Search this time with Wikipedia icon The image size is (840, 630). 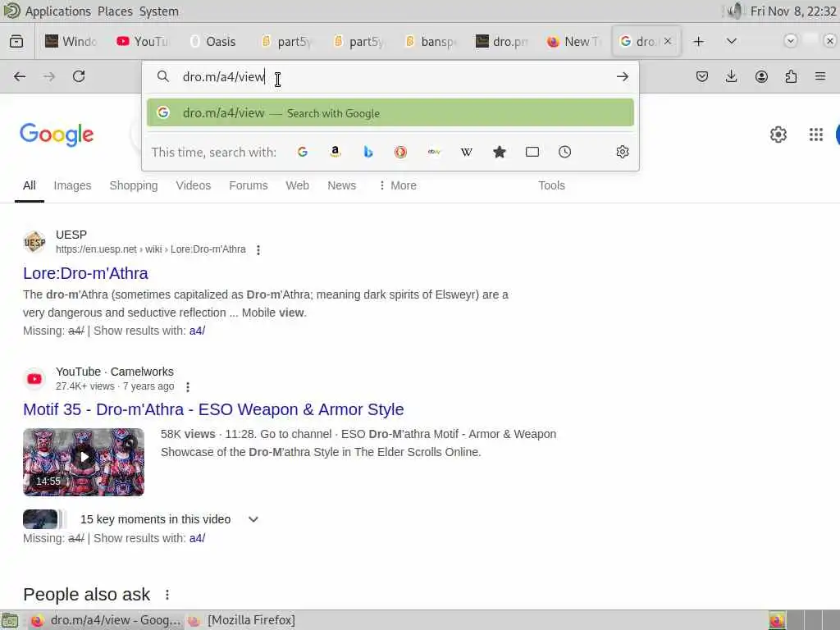[467, 152]
